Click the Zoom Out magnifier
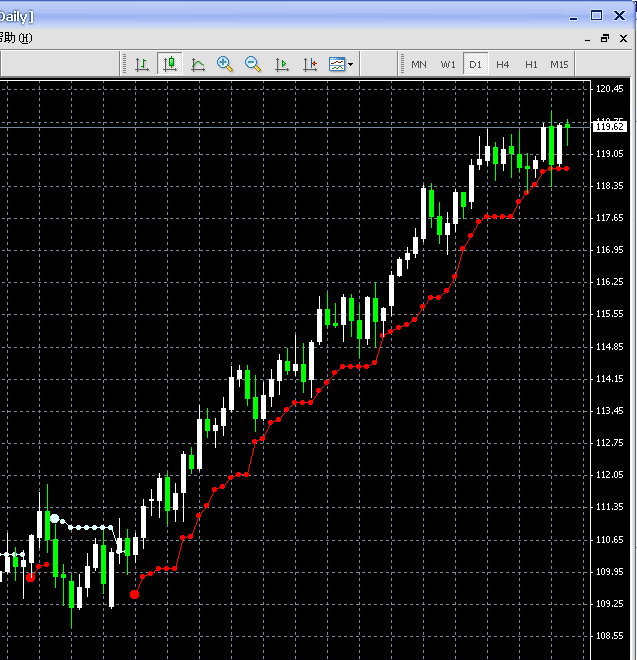Image resolution: width=637 pixels, height=660 pixels. pyautogui.click(x=253, y=64)
